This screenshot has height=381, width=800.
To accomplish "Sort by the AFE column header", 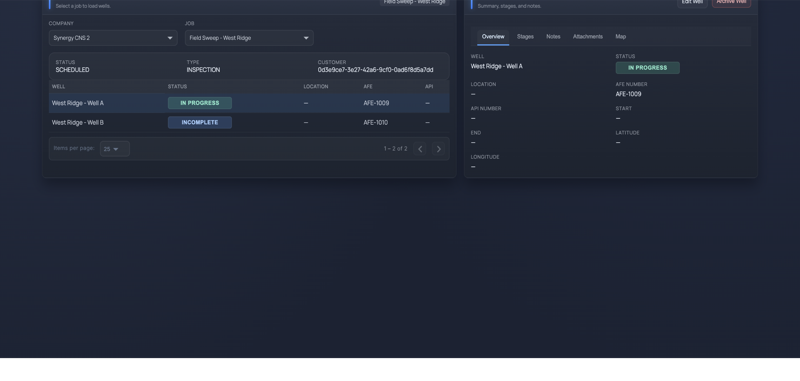I will pos(368,87).
